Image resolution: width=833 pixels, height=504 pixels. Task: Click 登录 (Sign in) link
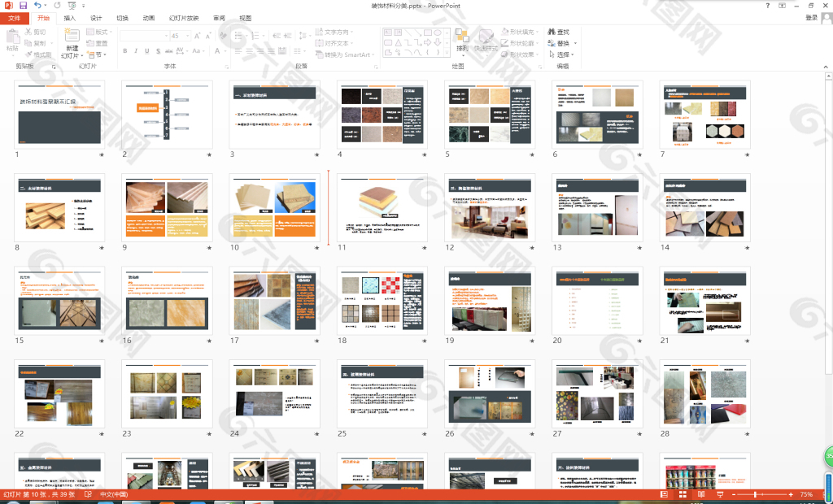click(811, 18)
